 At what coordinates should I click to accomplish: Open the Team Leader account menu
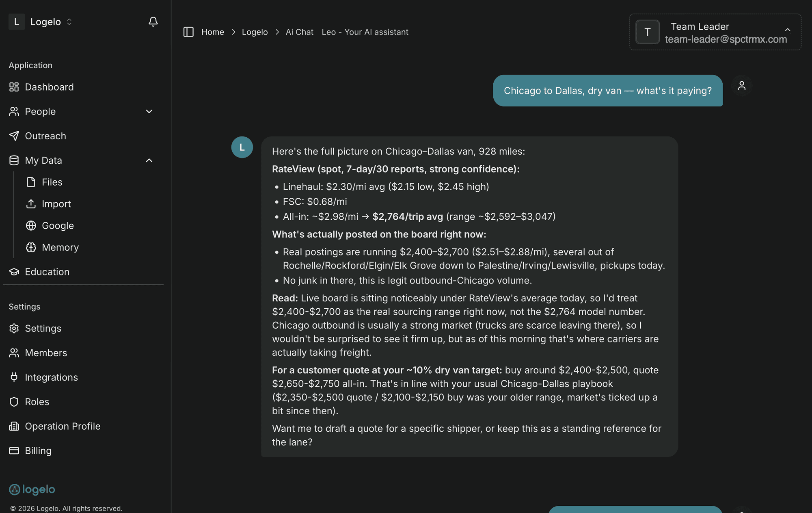pyautogui.click(x=715, y=32)
